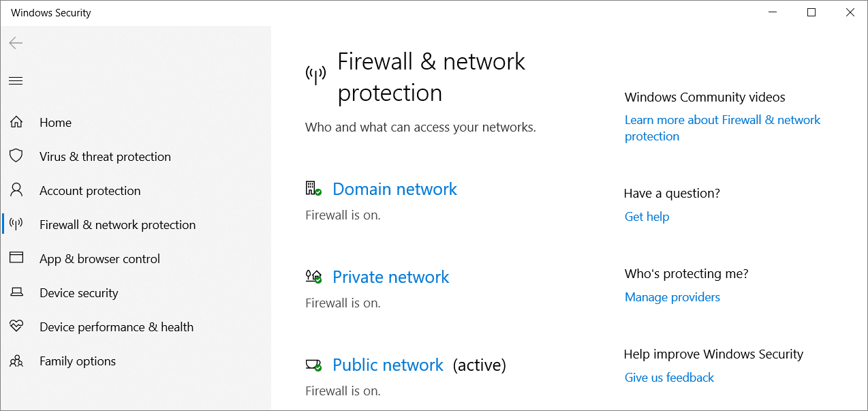Screen dimensions: 868x411
Task: Click the App & browser control window icon
Action: pos(16,258)
